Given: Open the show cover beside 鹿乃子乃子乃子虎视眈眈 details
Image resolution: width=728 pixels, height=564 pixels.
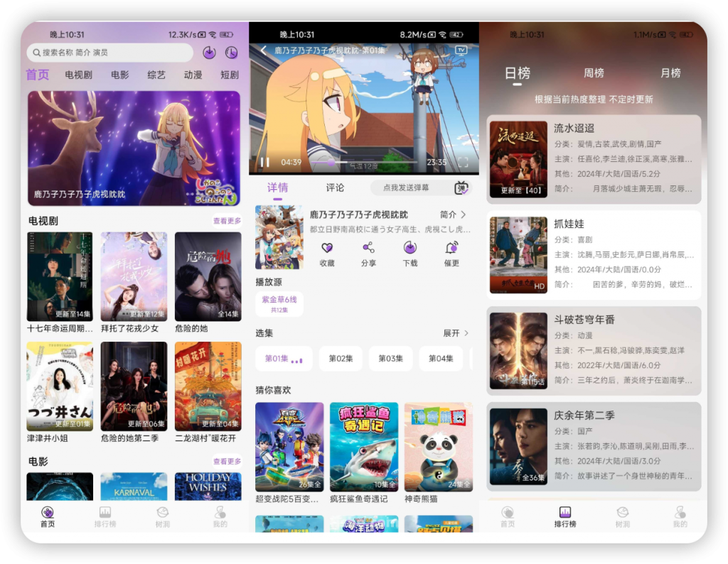Looking at the screenshot, I should 279,237.
